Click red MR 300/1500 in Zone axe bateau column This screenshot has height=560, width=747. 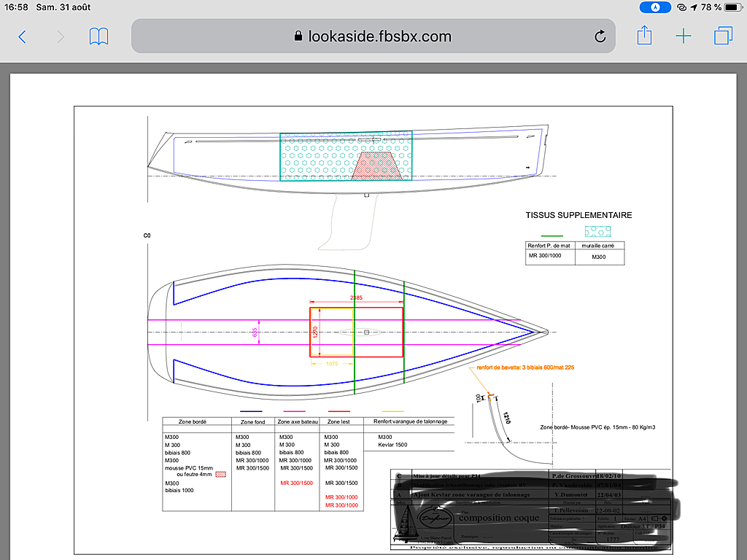point(296,483)
